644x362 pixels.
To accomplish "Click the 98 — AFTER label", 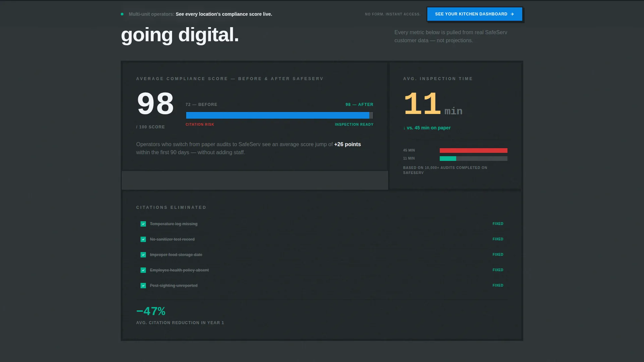I will point(359,105).
